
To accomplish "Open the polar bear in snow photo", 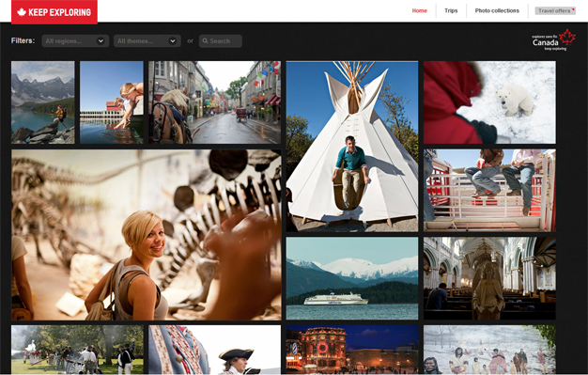I will click(x=489, y=102).
